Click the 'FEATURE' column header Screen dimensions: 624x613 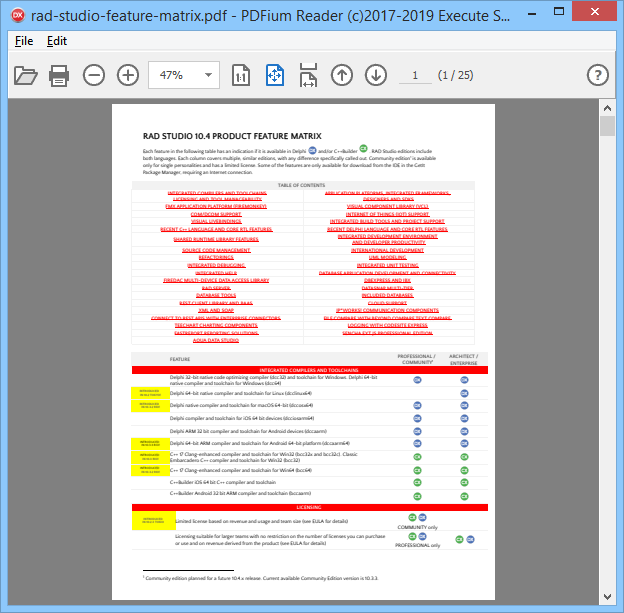(180, 359)
